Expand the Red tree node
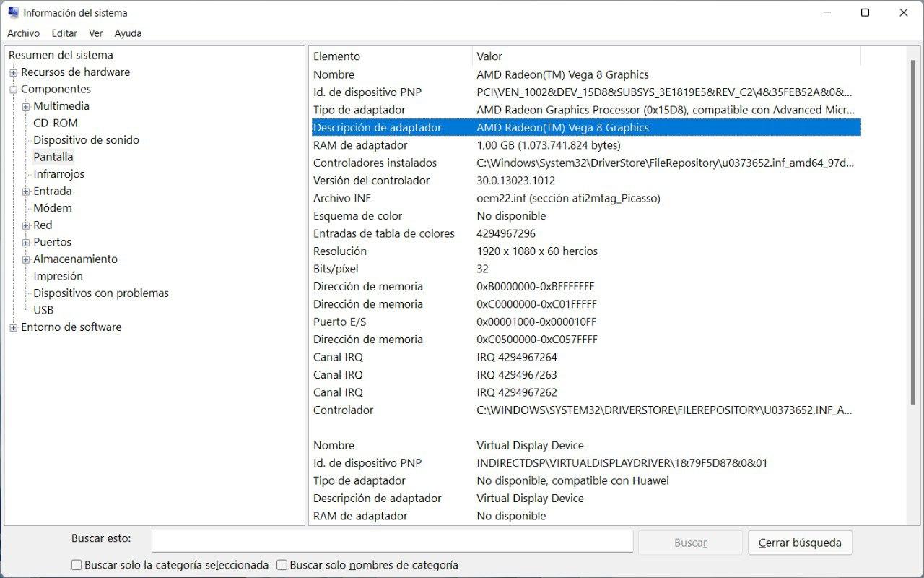 26,225
